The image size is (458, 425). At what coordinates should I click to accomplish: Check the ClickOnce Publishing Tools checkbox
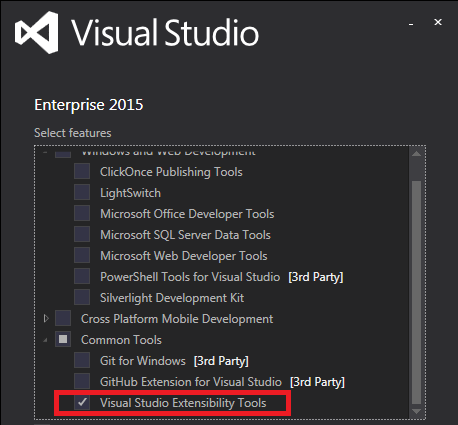82,171
